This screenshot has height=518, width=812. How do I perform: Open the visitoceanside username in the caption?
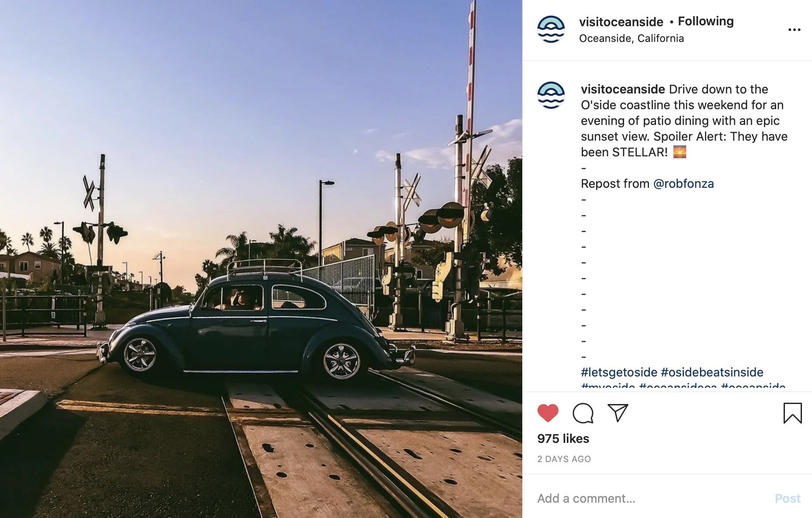(x=623, y=89)
